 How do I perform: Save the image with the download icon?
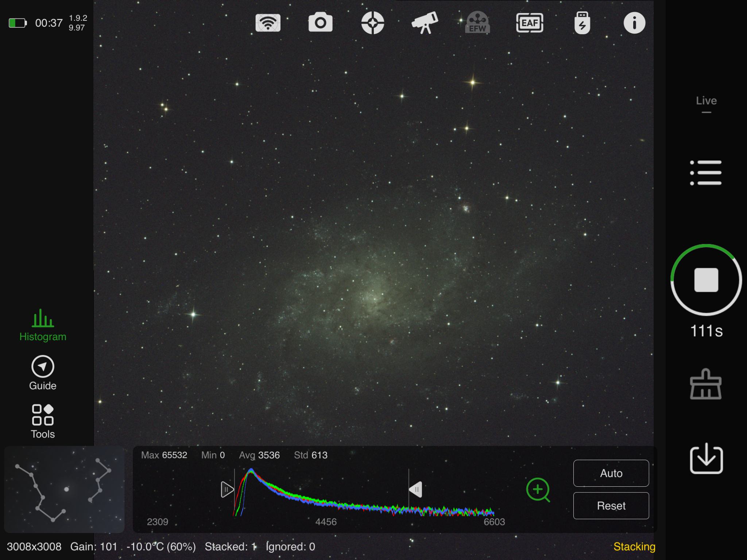[706, 458]
